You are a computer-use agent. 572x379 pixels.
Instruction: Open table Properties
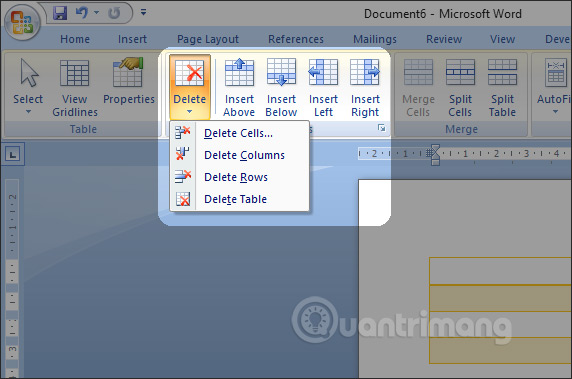[x=129, y=82]
